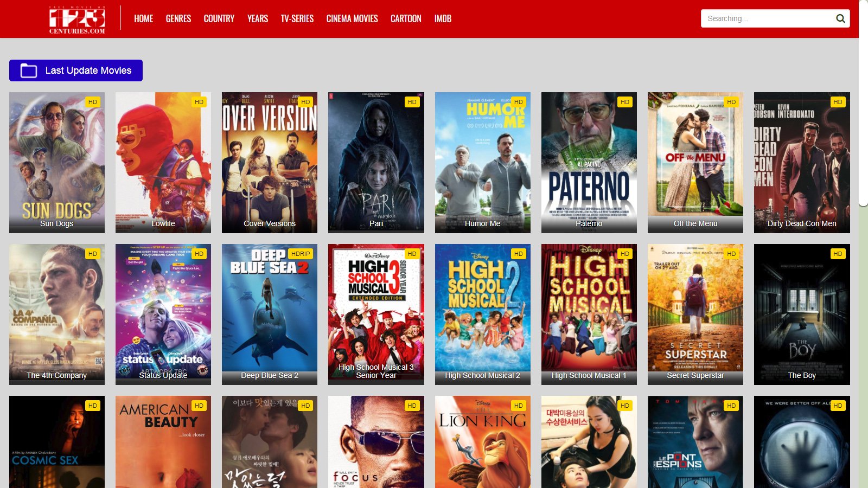Open the Lowlife movie poster
This screenshot has height=488, width=868.
click(163, 163)
